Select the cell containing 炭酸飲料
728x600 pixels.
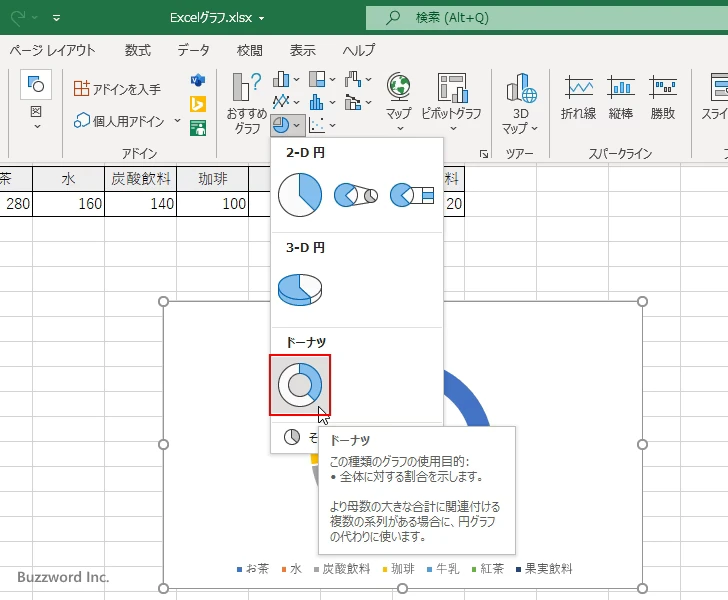click(x=141, y=179)
